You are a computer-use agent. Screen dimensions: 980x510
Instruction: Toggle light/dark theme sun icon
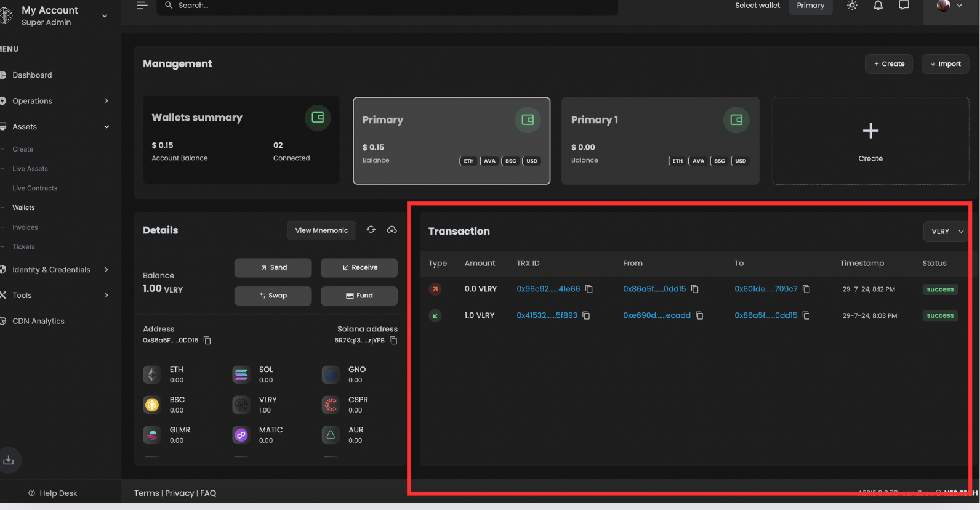pos(852,6)
